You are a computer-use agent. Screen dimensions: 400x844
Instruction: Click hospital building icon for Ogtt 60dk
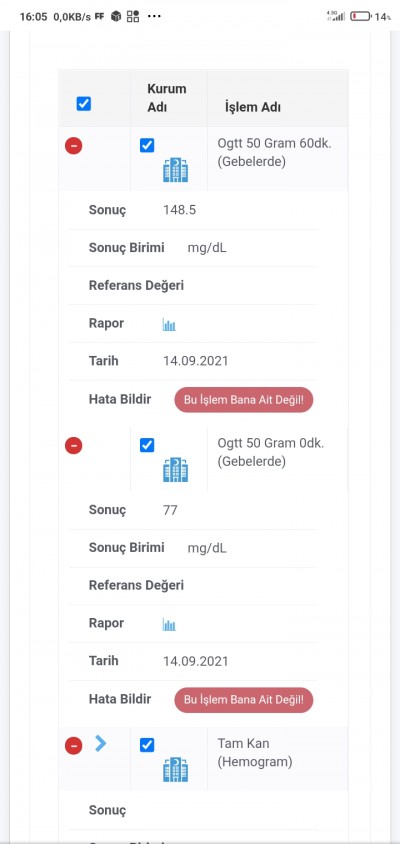176,170
